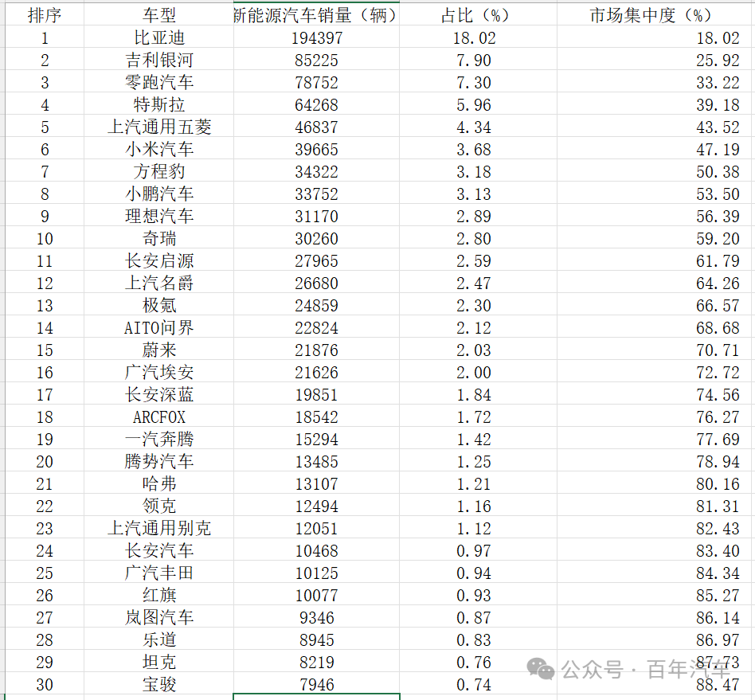Select sales value 7946 for 宝骏
Screen dimensions: 755x700
click(x=316, y=684)
